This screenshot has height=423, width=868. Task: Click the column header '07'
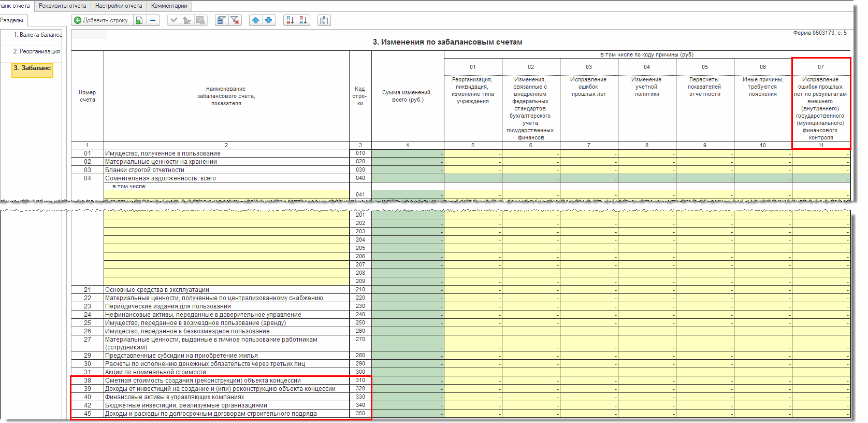tap(821, 67)
